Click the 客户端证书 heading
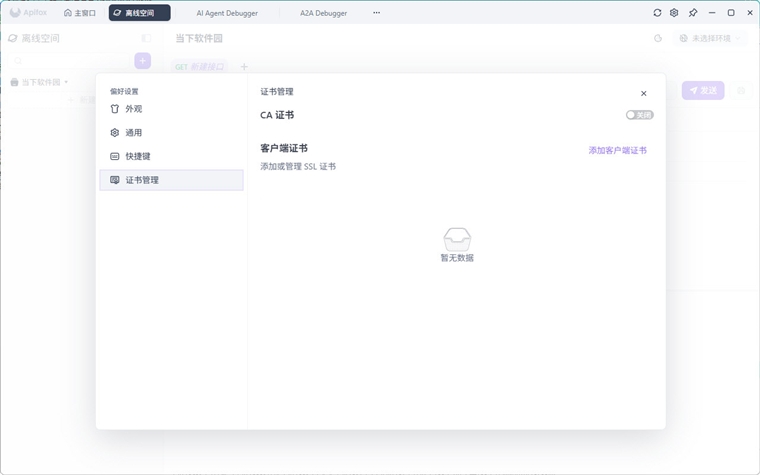 coord(284,148)
